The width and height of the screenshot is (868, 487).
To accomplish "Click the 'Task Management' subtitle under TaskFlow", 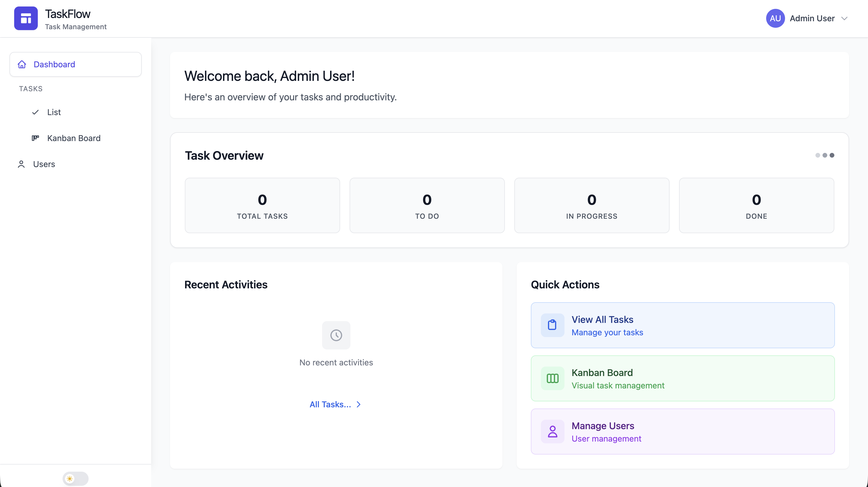I will (76, 27).
